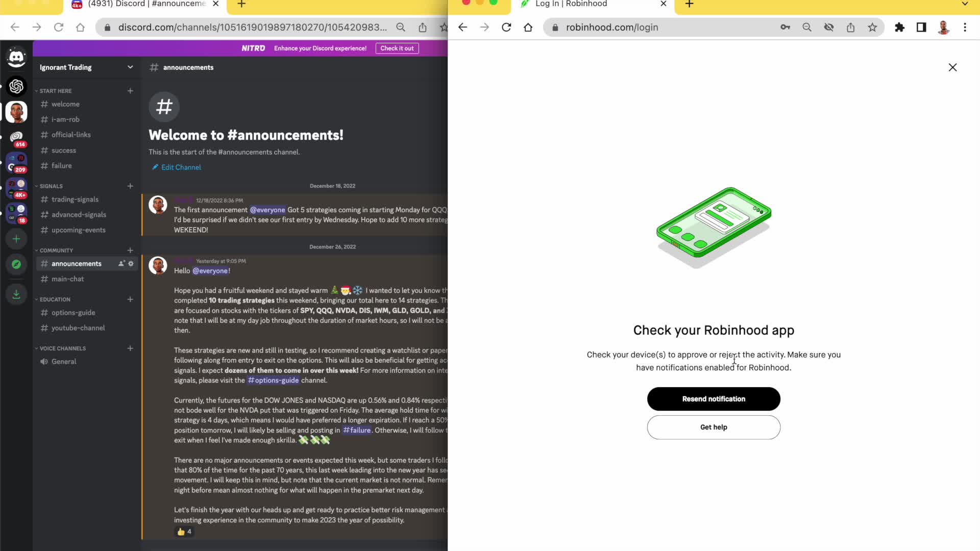Bookmark Robinhood page with star icon
The height and width of the screenshot is (551, 980).
point(872,28)
